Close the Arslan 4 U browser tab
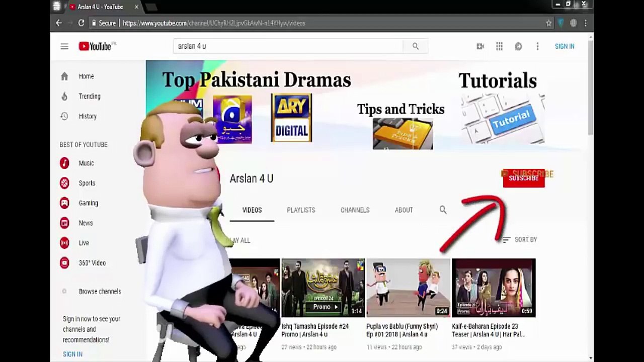The height and width of the screenshot is (362, 644). coord(136,7)
